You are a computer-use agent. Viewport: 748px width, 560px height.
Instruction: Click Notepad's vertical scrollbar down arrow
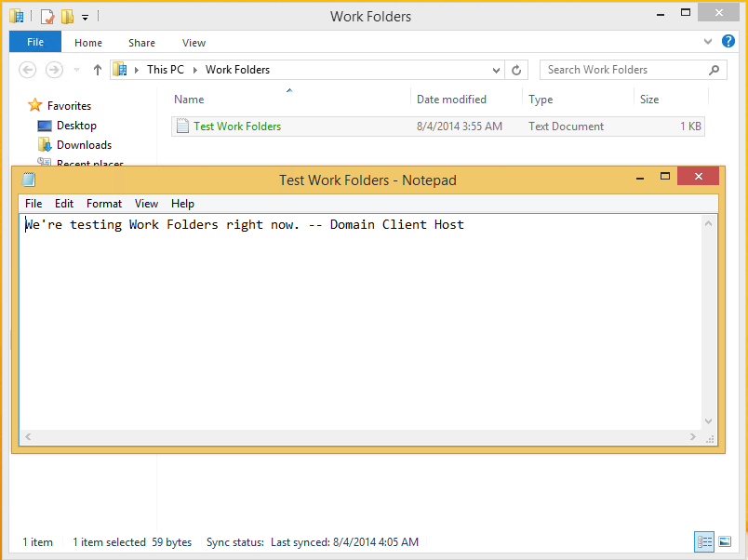click(708, 421)
